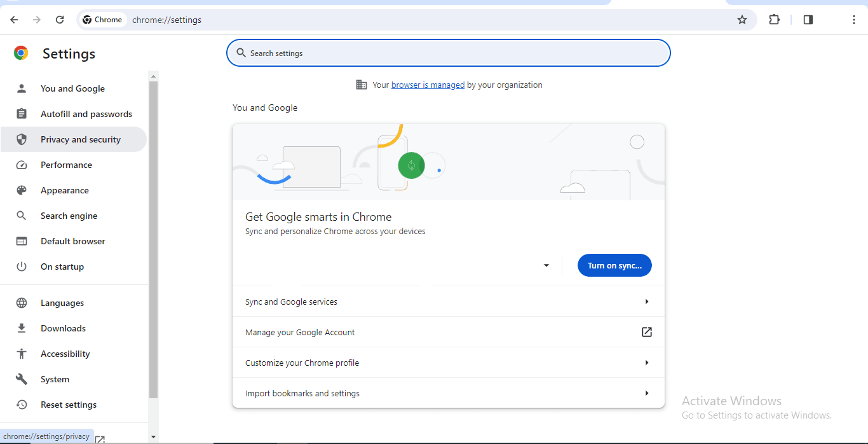
Task: Click the forward navigation arrow
Action: point(37,20)
